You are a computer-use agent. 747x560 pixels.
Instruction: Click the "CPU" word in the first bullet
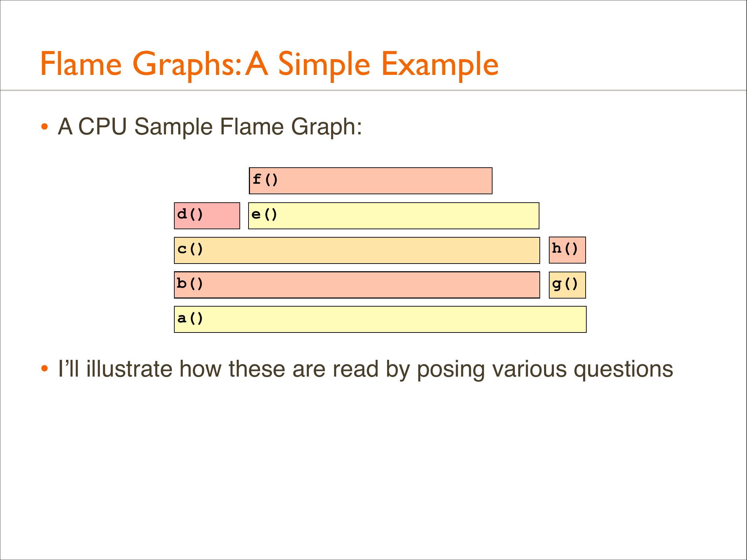pos(103,126)
